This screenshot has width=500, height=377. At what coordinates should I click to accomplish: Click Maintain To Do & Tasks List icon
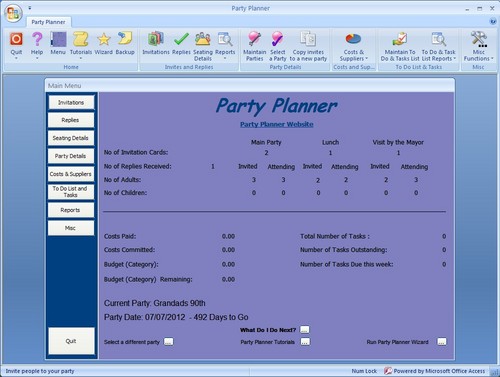coord(400,39)
